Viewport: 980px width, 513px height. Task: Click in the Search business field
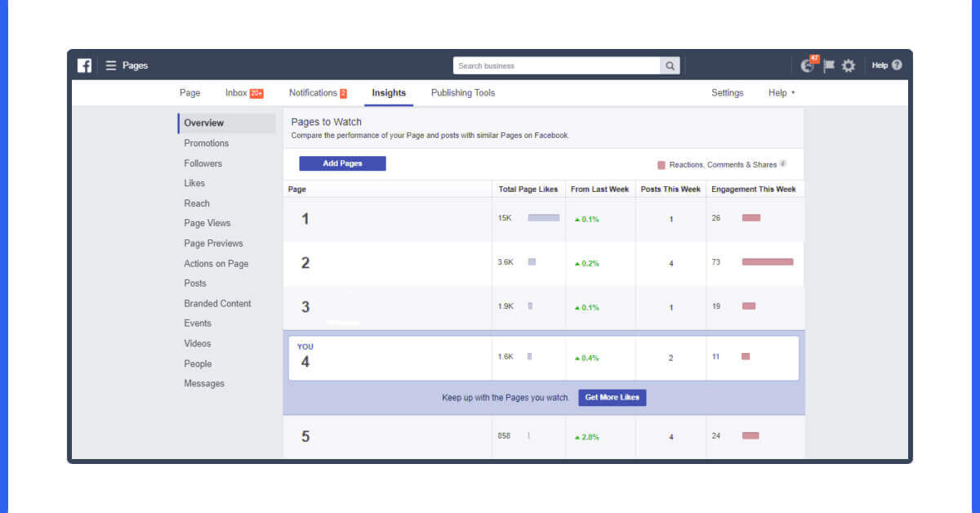(557, 65)
